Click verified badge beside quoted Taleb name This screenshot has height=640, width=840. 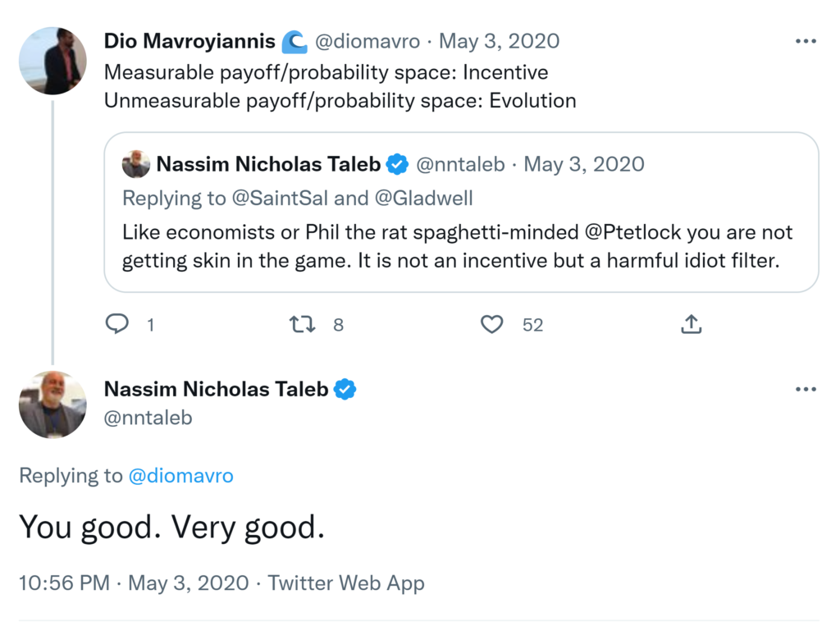coord(398,164)
